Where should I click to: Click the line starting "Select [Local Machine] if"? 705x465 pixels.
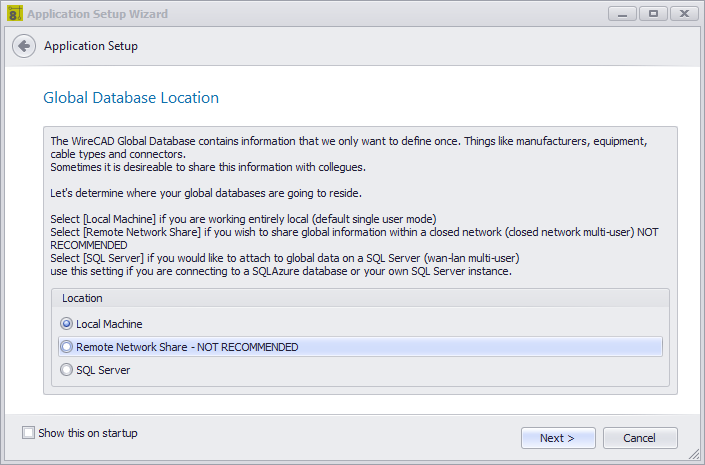pos(243,219)
